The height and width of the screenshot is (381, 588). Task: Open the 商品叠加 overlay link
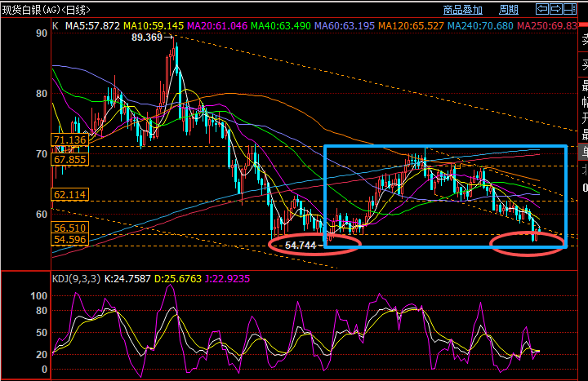tap(463, 10)
